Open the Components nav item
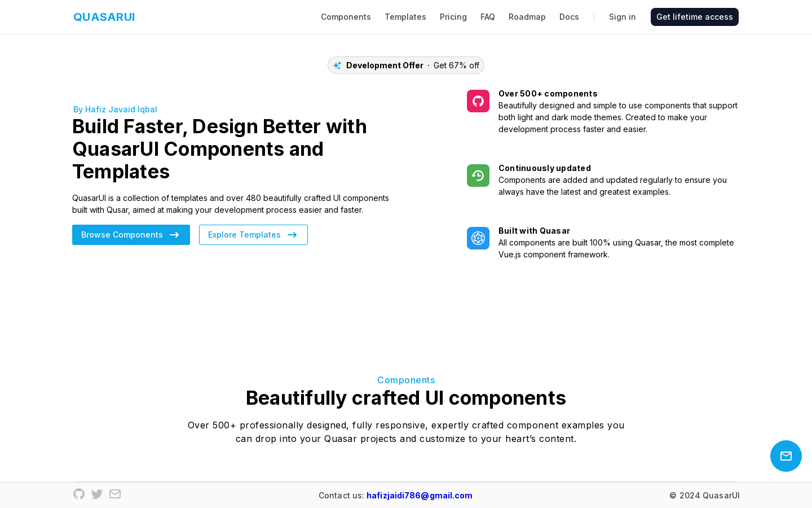Image resolution: width=812 pixels, height=508 pixels. (346, 17)
